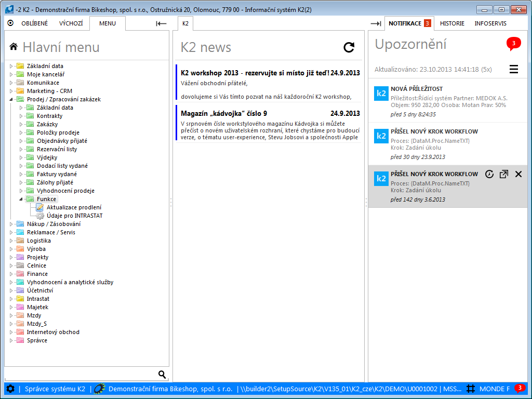Expand the Logistika tree node
Image resolution: width=532 pixels, height=399 pixels.
pos(11,241)
